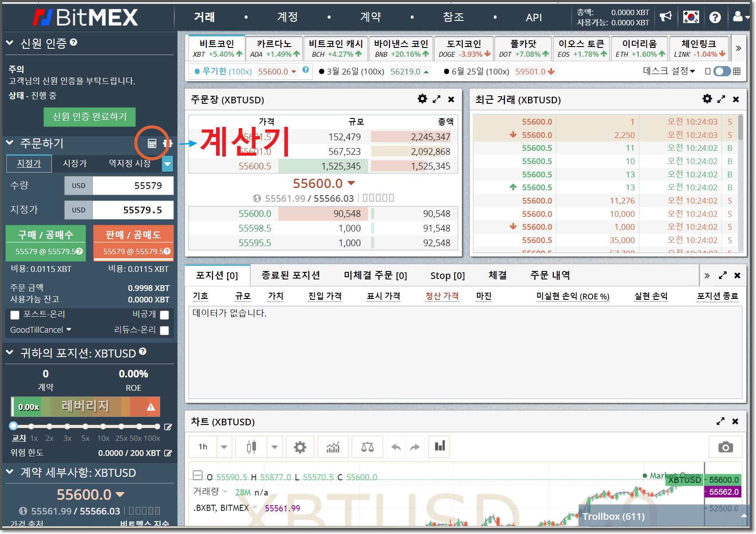The image size is (756, 534).
Task: Switch to 주문 내역 tab
Action: 550,275
